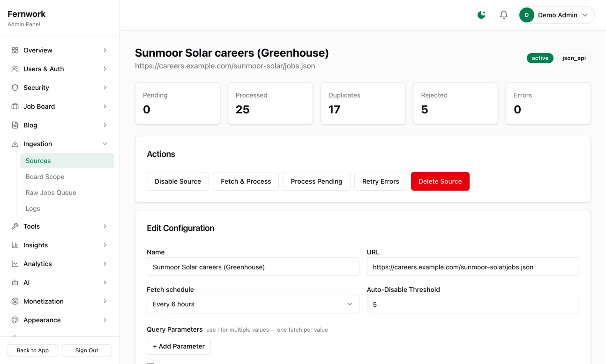The height and width of the screenshot is (364, 606).
Task: Click the Fetch & Process button
Action: pos(246,181)
